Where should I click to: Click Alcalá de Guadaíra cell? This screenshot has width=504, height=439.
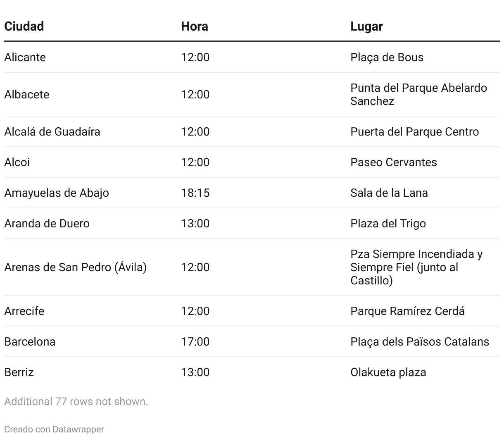[52, 131]
